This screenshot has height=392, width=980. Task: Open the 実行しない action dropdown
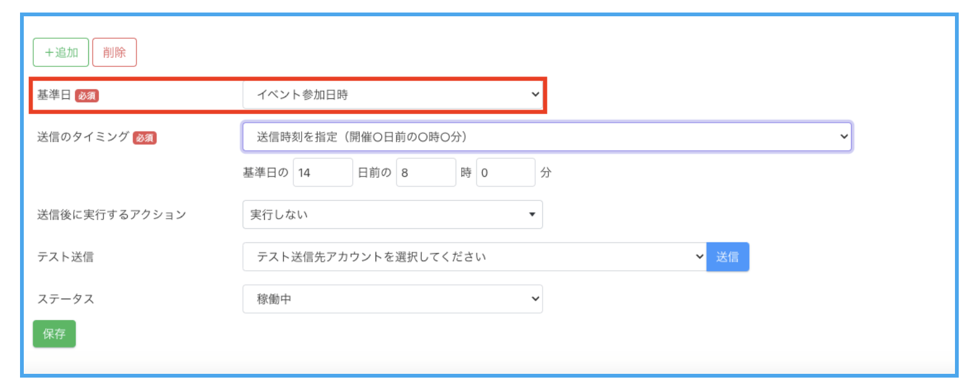392,215
